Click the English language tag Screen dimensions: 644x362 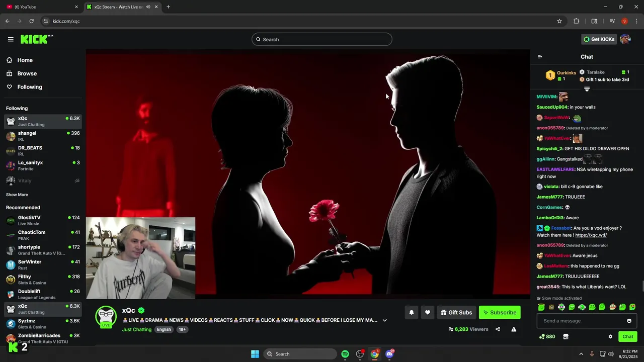coord(164,329)
